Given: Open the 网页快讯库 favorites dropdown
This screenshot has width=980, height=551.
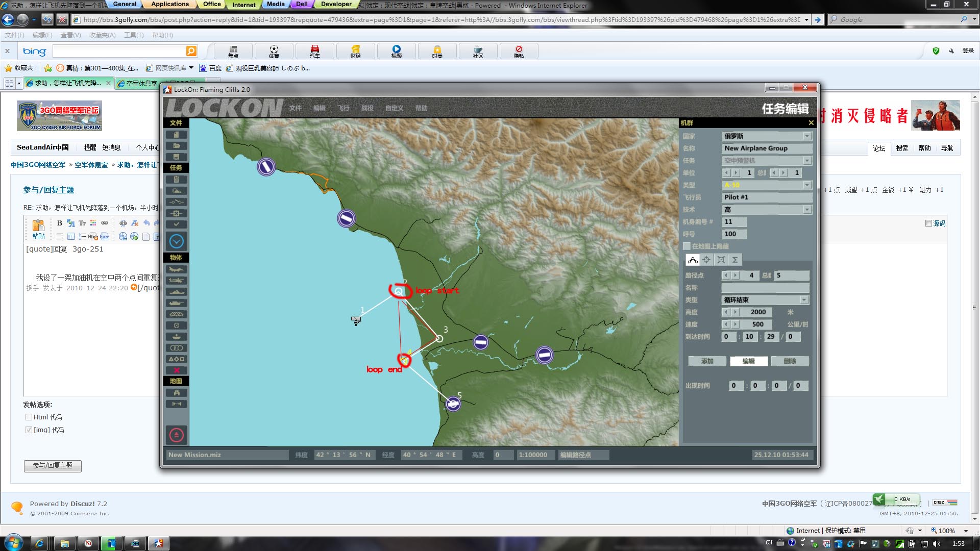Looking at the screenshot, I should [191, 68].
